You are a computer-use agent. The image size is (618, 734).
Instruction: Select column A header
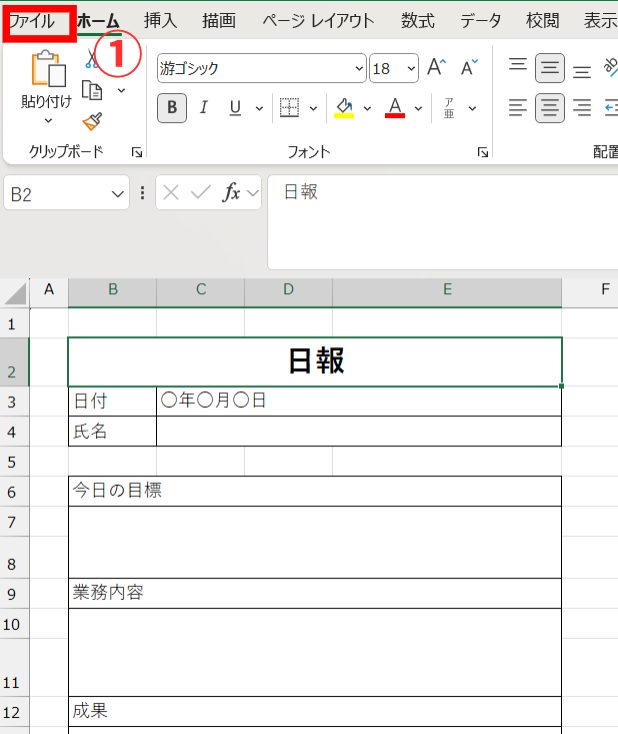pyautogui.click(x=49, y=293)
